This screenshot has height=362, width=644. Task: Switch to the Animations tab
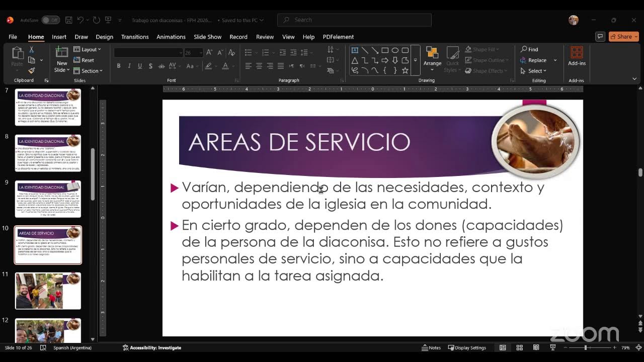tap(171, 37)
